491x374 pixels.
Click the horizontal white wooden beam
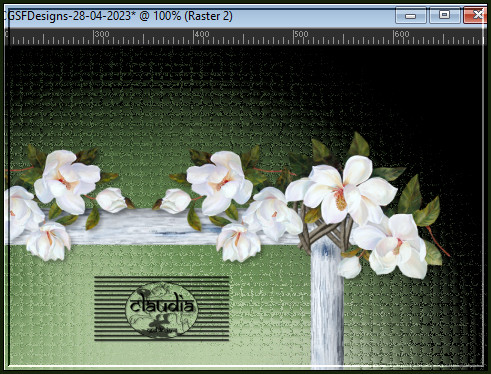coord(152,227)
